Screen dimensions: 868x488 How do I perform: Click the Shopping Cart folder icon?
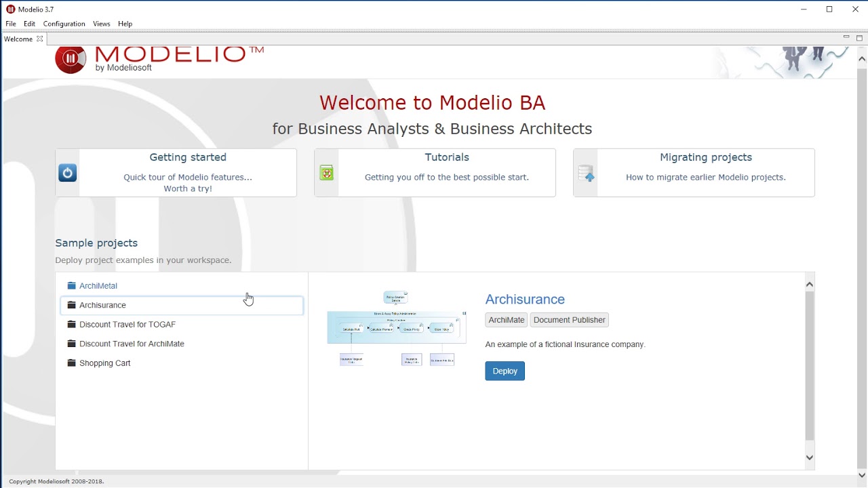click(x=72, y=363)
